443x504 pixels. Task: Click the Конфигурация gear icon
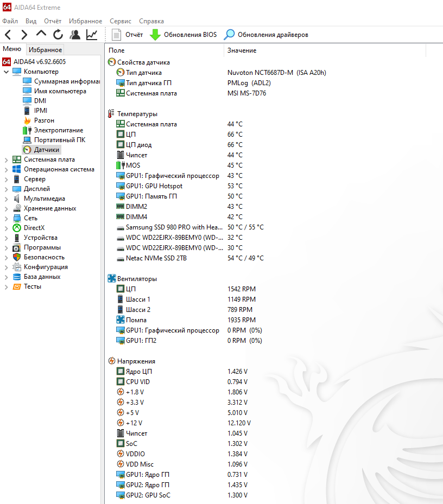(x=17, y=267)
